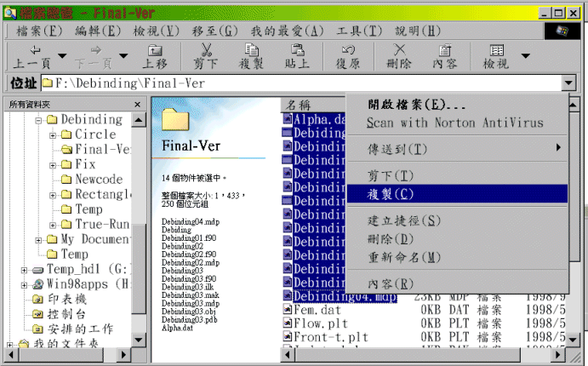The image size is (588, 366).
Task: Expand the My Documents tree node
Action: (39, 240)
